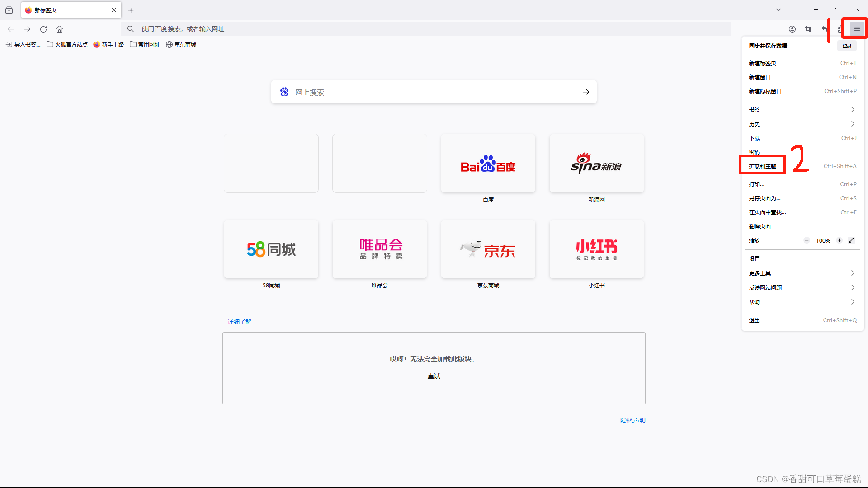Click the undo arrow icon in toolbar

click(x=825, y=29)
